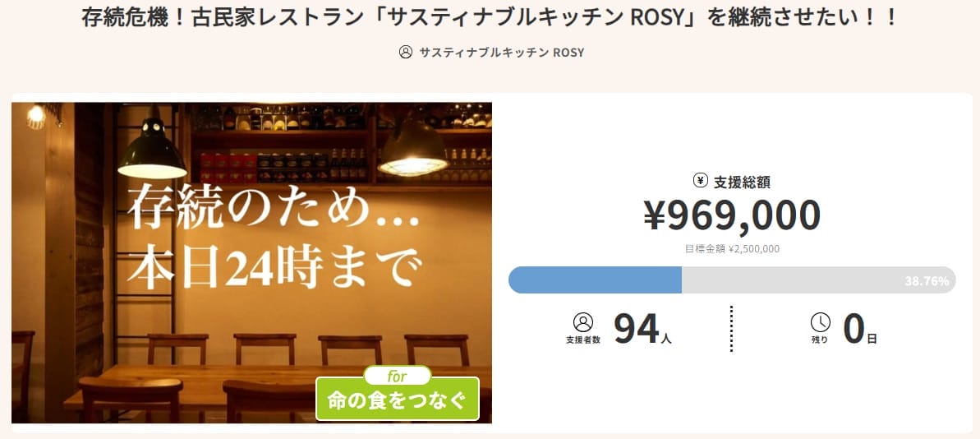Click the 支援総額 label text
The width and height of the screenshot is (980, 439).
(x=742, y=183)
